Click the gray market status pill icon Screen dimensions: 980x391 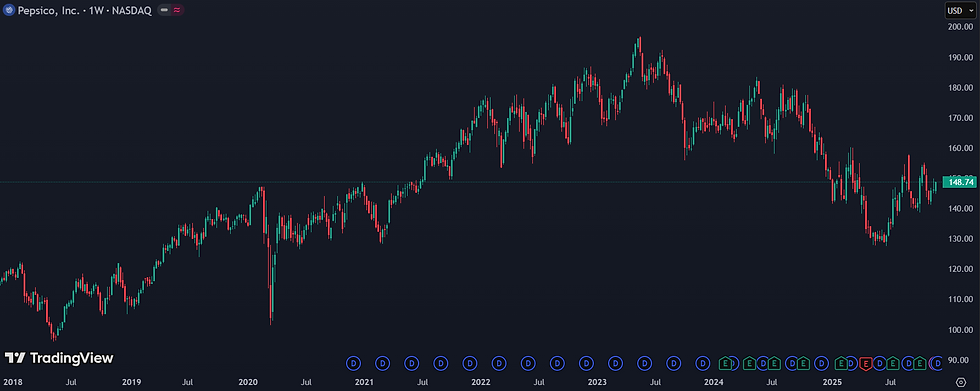point(164,10)
